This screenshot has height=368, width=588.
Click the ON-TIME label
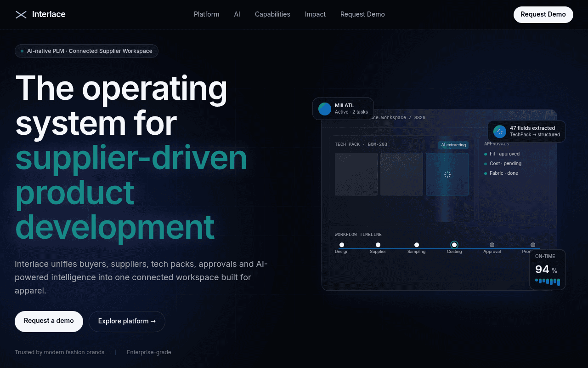tap(545, 256)
